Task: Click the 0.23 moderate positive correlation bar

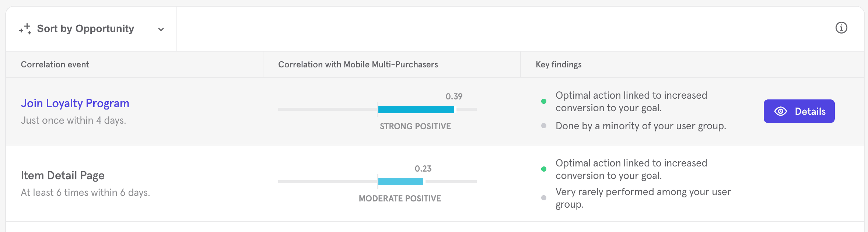Action: [400, 182]
